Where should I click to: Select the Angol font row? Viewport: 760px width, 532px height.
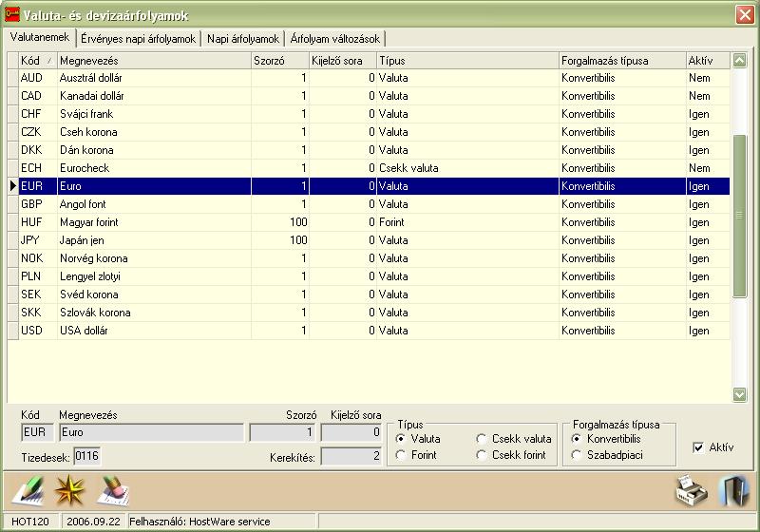pos(374,204)
